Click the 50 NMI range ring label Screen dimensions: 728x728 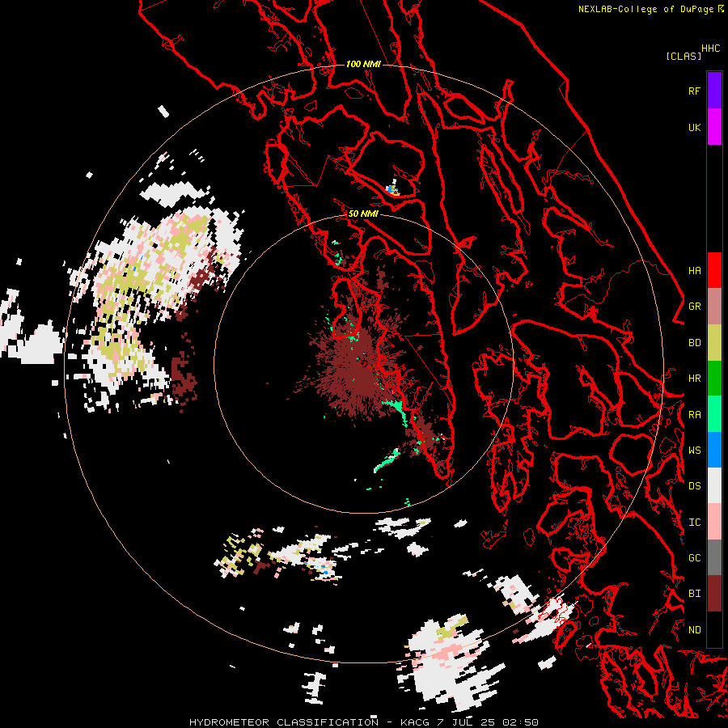coord(363,214)
